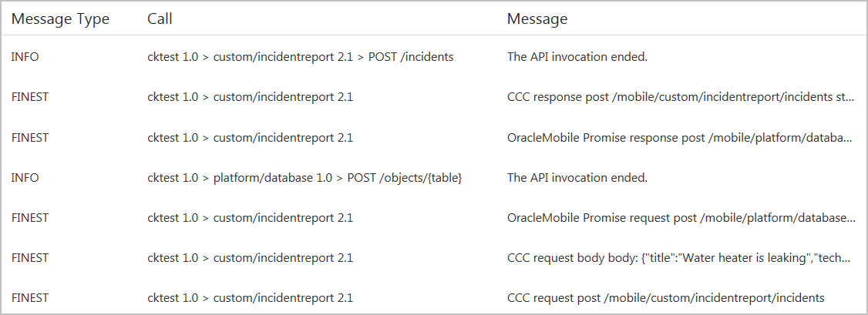Click FINEST in the CCC request body row
The width and height of the screenshot is (868, 315).
tap(30, 258)
